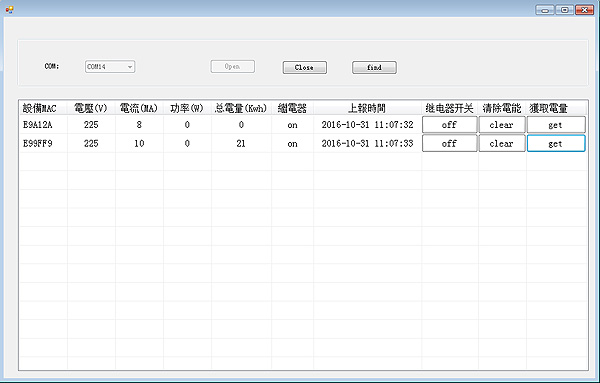Click the 電流(MA) column header
This screenshot has height=383, width=600.
139,108
